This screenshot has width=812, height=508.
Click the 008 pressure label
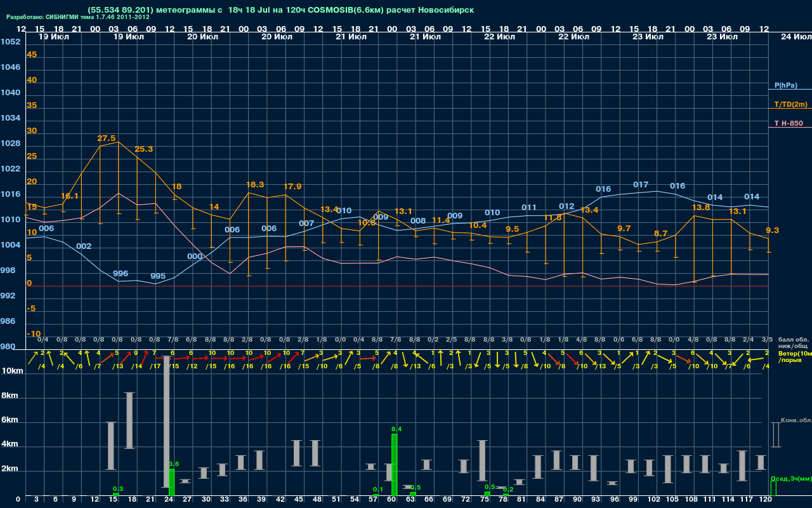[x=418, y=221]
